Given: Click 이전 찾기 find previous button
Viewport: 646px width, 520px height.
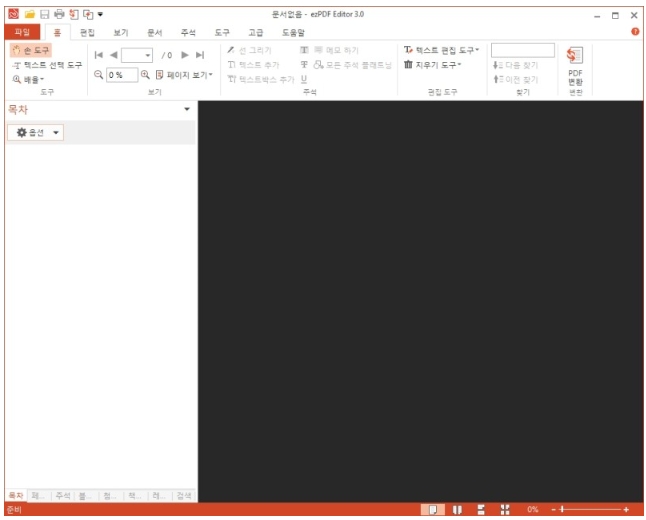Looking at the screenshot, I should [515, 80].
